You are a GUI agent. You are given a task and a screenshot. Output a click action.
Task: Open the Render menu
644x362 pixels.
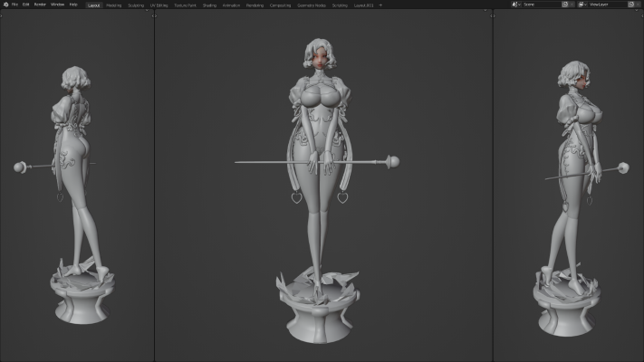click(40, 5)
